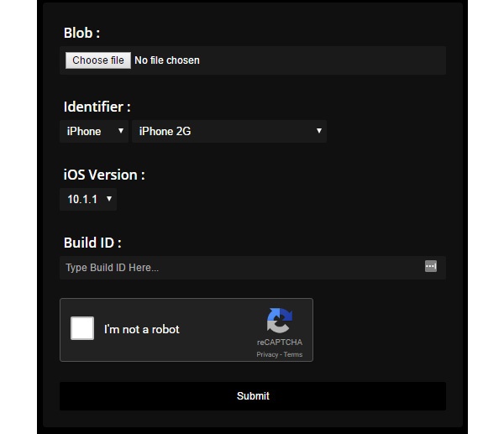Open the reCAPTCHA Privacy link
504x434 pixels.
coord(267,354)
